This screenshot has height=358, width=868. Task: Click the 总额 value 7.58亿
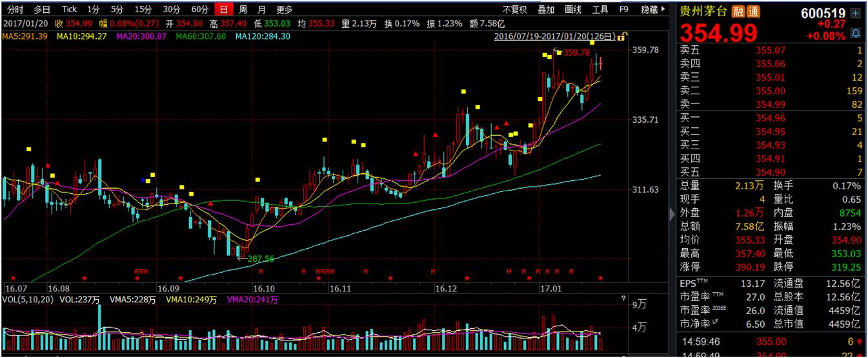[749, 226]
